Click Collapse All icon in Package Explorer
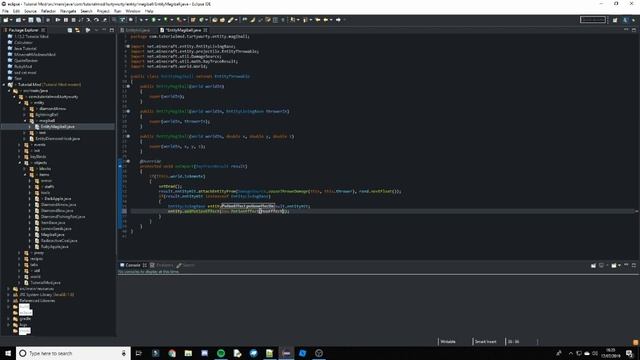The width and height of the screenshot is (640, 360). (70, 30)
